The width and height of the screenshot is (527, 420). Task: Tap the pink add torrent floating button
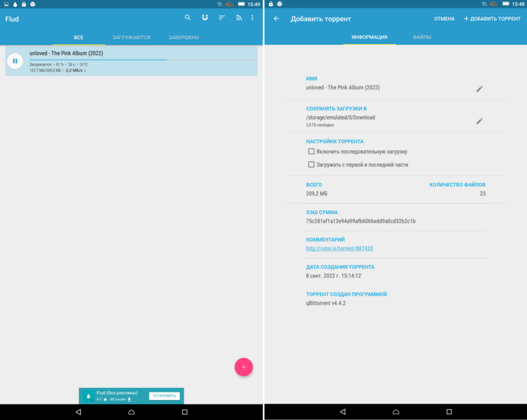coord(244,367)
